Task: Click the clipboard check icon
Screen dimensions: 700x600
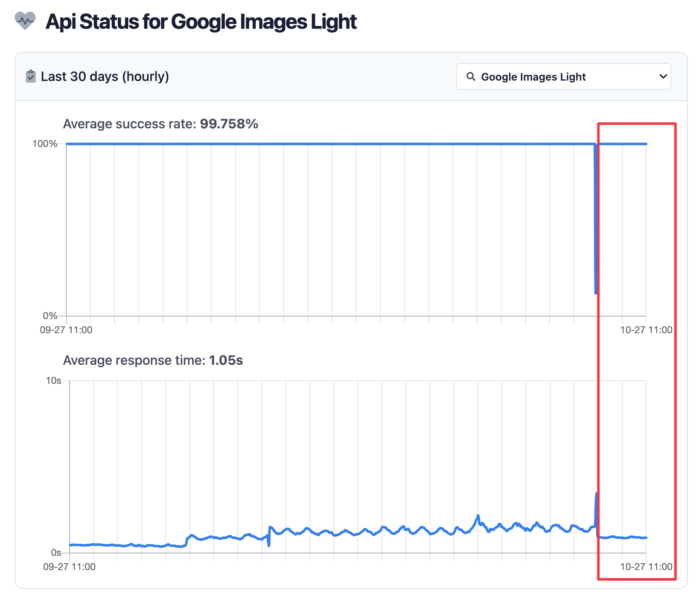Action: [31, 76]
